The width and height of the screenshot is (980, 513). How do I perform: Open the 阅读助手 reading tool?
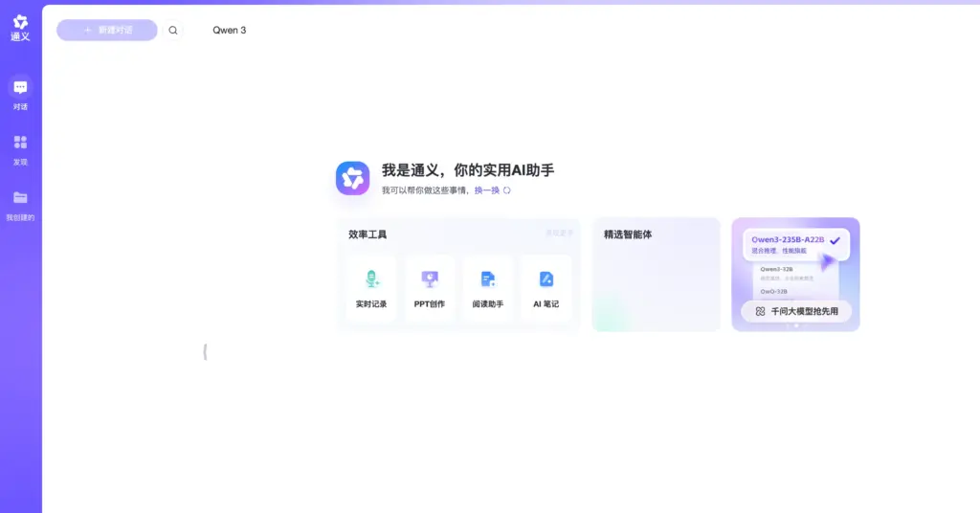click(487, 288)
